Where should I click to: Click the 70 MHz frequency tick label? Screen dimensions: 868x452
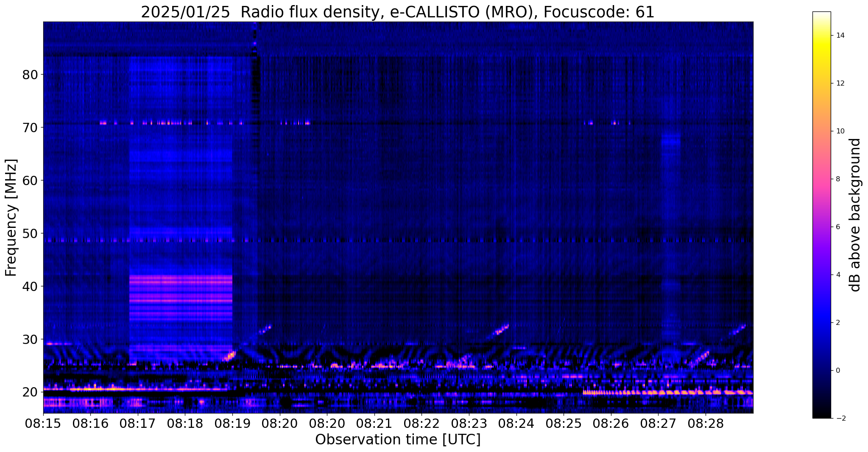pyautogui.click(x=30, y=128)
